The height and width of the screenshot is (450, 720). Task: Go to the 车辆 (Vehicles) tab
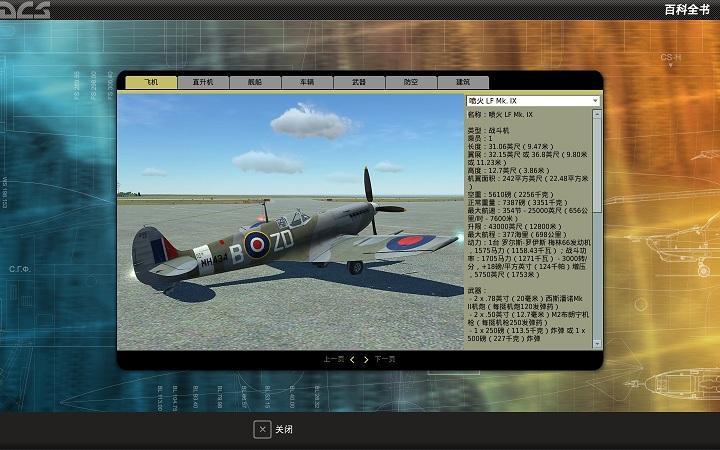pos(307,82)
